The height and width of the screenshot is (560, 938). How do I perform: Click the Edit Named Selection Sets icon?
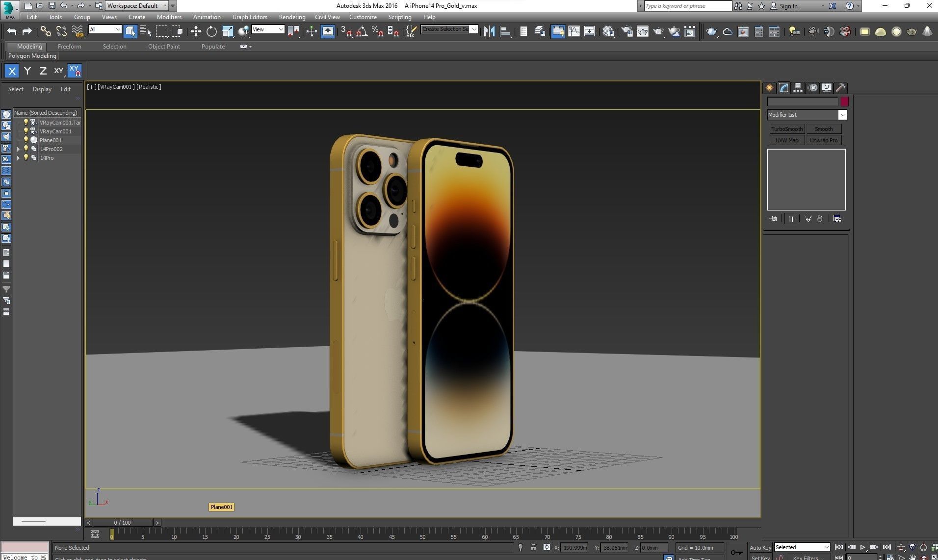[412, 31]
